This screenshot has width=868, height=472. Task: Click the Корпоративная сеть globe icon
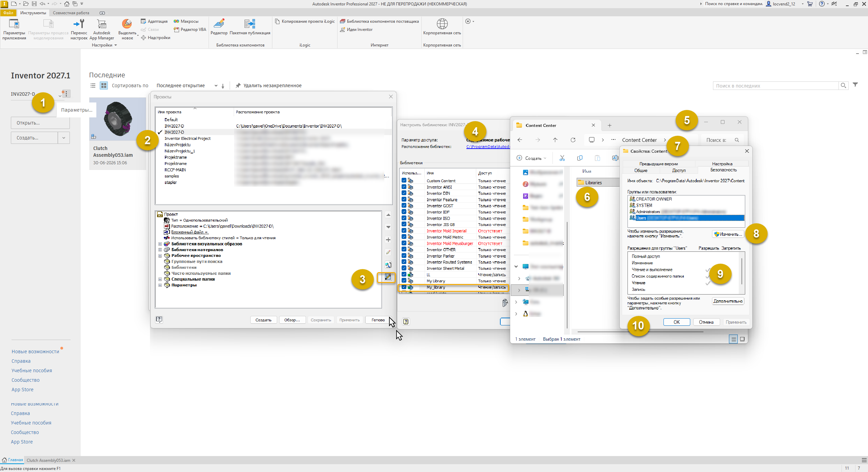tap(442, 24)
